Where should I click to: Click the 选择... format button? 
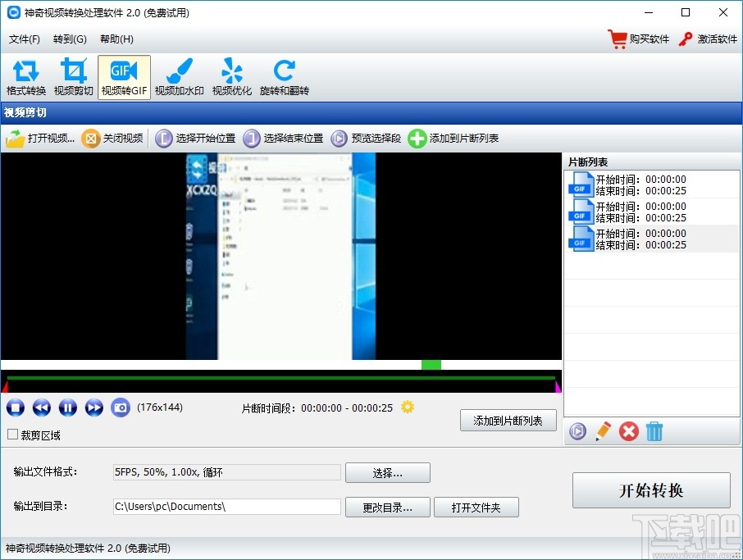click(388, 473)
